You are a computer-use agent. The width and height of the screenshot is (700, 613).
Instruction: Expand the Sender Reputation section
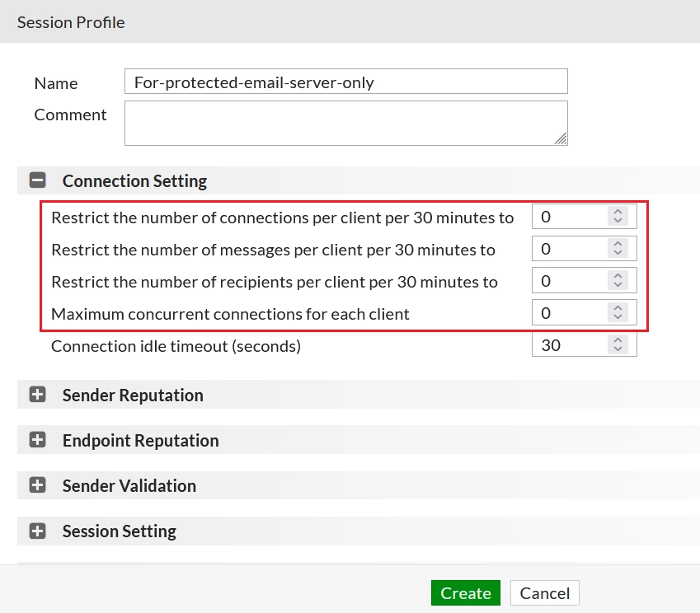[x=37, y=395]
